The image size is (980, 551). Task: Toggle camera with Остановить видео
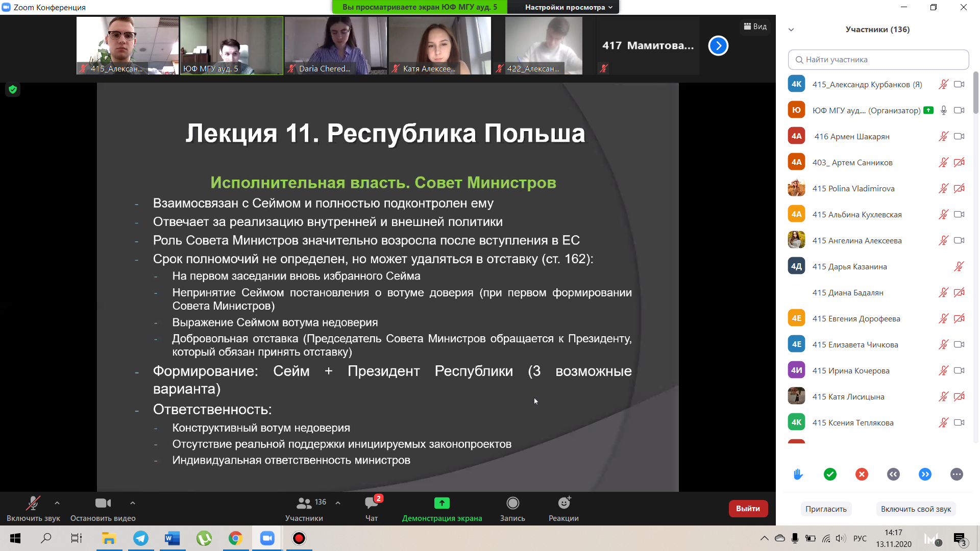103,509
